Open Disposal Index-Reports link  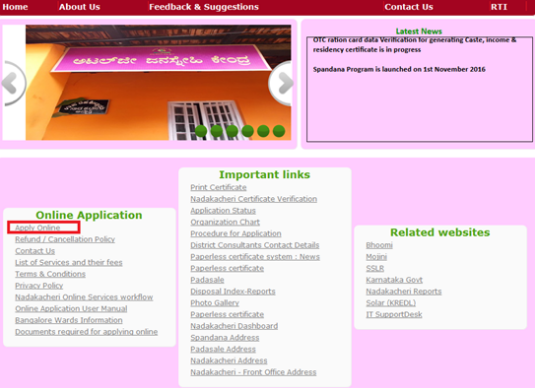[x=233, y=291]
